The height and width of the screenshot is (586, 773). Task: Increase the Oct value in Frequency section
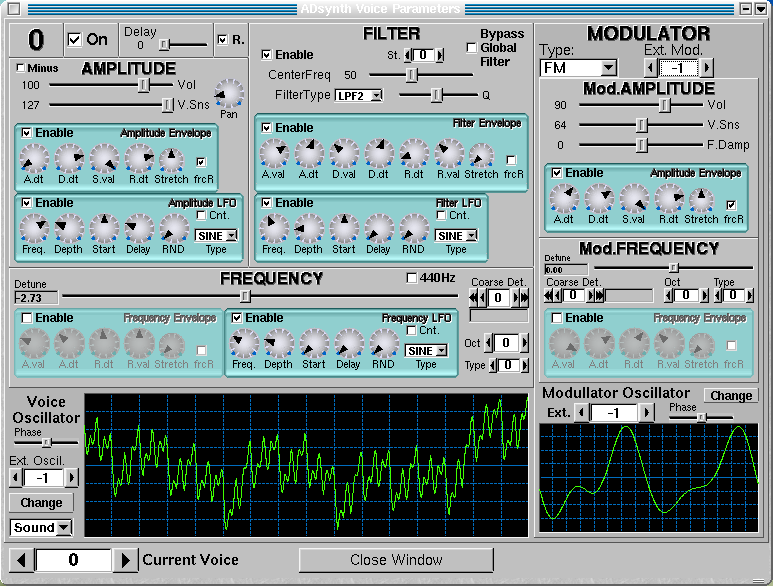tap(524, 343)
